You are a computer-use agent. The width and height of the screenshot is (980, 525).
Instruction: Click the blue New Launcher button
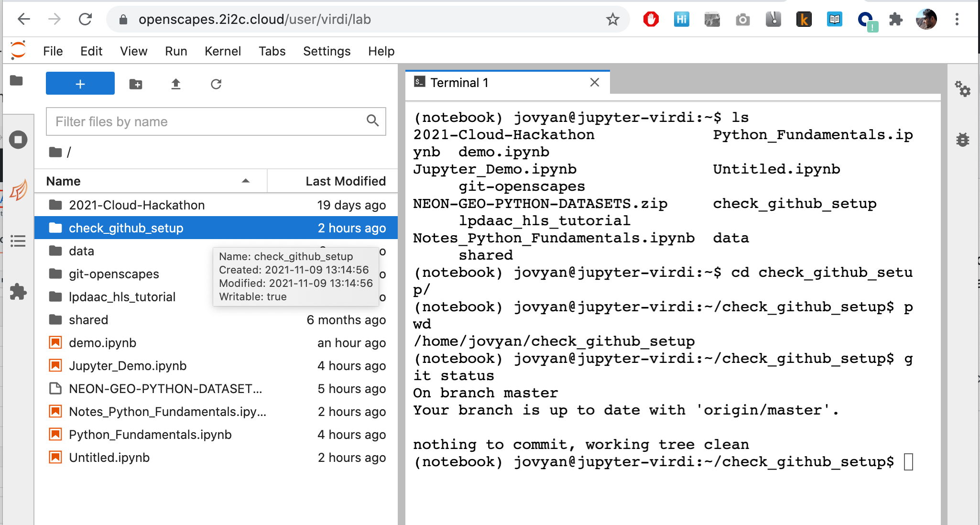(80, 84)
